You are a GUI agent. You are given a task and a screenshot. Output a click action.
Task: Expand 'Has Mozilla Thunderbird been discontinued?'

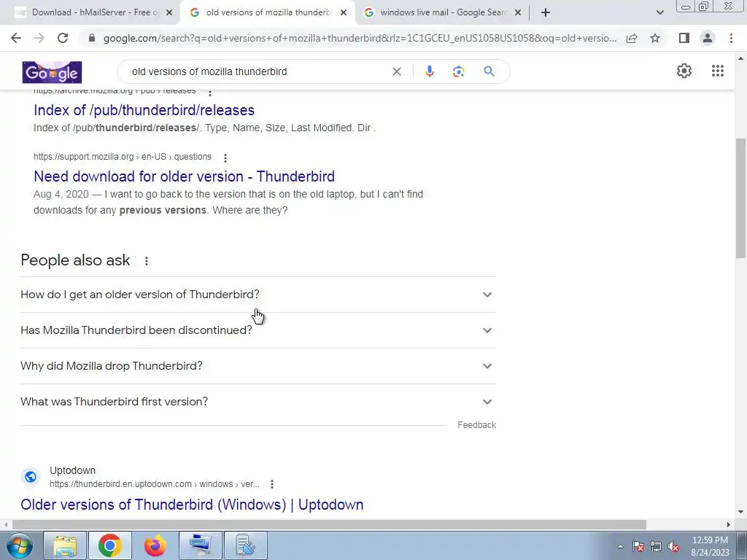click(x=258, y=330)
